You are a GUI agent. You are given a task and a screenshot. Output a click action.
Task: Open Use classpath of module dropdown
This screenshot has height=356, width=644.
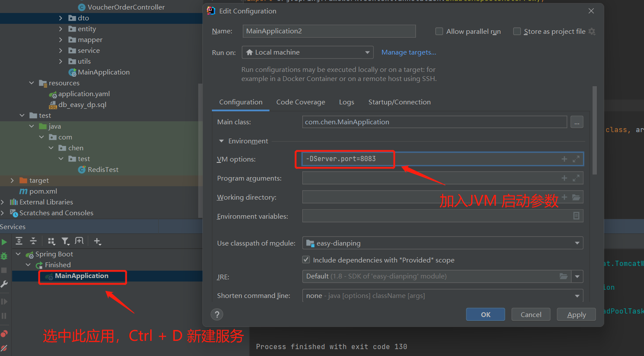[442, 243]
